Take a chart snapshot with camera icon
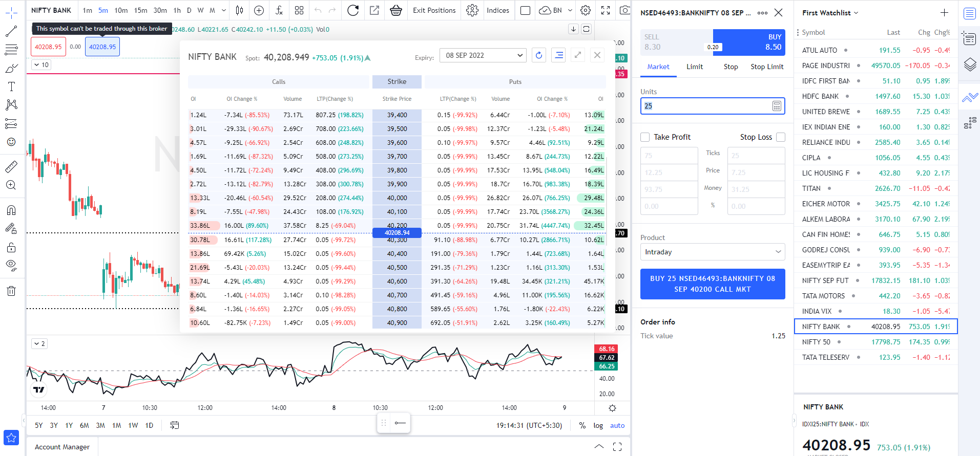 [624, 10]
